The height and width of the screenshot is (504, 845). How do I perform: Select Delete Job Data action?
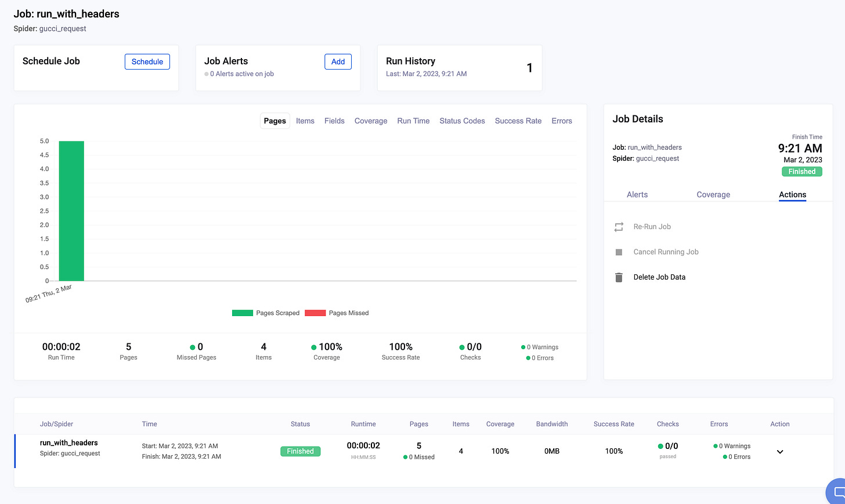(659, 277)
